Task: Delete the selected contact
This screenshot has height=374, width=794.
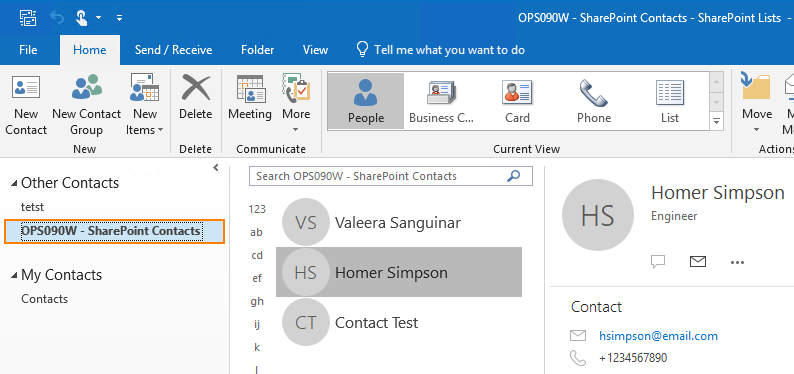Action: click(x=195, y=98)
